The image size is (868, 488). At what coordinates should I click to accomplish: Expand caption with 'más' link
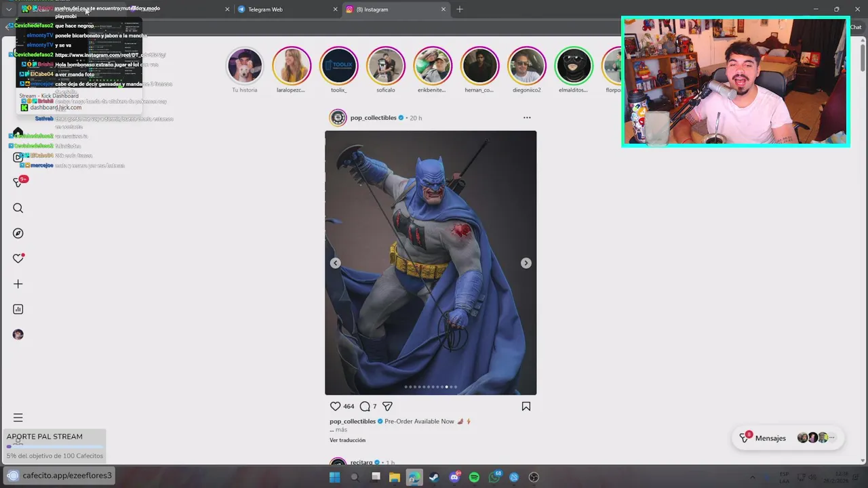(x=341, y=430)
